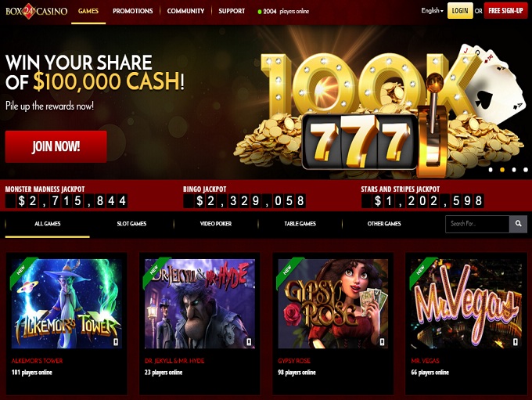Switch to the Table Games tab
The height and width of the screenshot is (400, 532).
pyautogui.click(x=300, y=224)
